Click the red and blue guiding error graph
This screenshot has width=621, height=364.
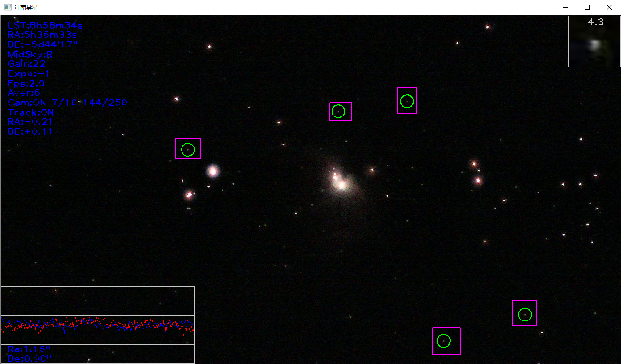[x=97, y=324]
